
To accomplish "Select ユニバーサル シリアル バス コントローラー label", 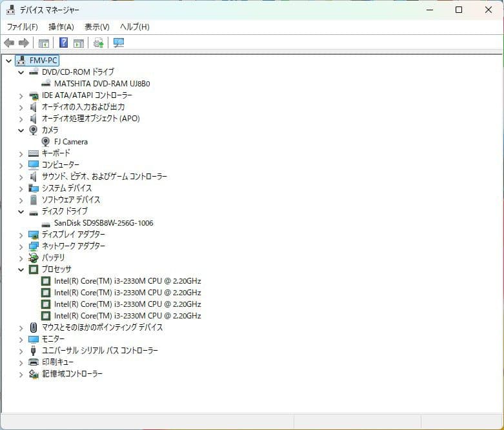I will [99, 350].
